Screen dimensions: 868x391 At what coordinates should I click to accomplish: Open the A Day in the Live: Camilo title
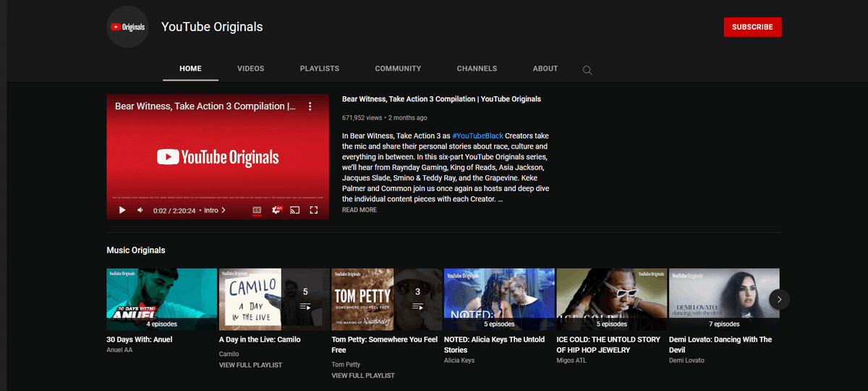pyautogui.click(x=260, y=340)
